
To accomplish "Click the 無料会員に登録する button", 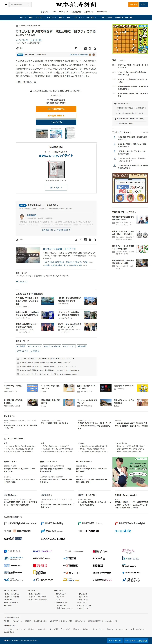I will coord(56,115).
